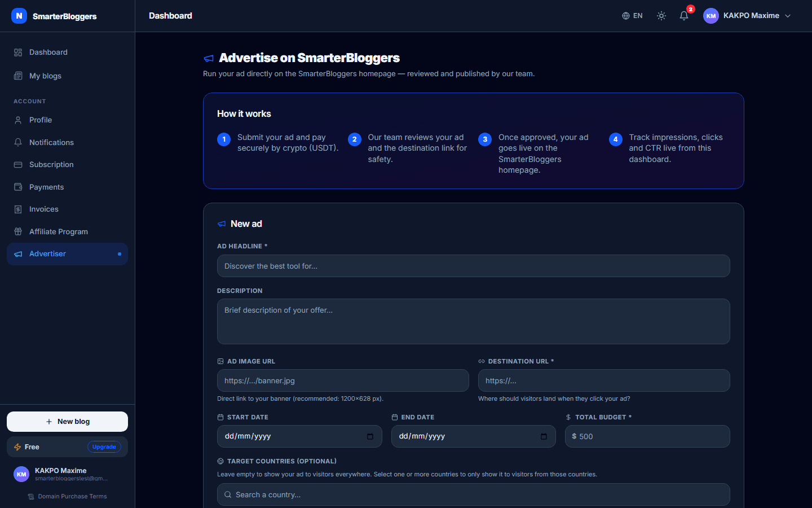Open Notifications in the sidebar
Viewport: 812px width, 508px height.
tap(67, 142)
